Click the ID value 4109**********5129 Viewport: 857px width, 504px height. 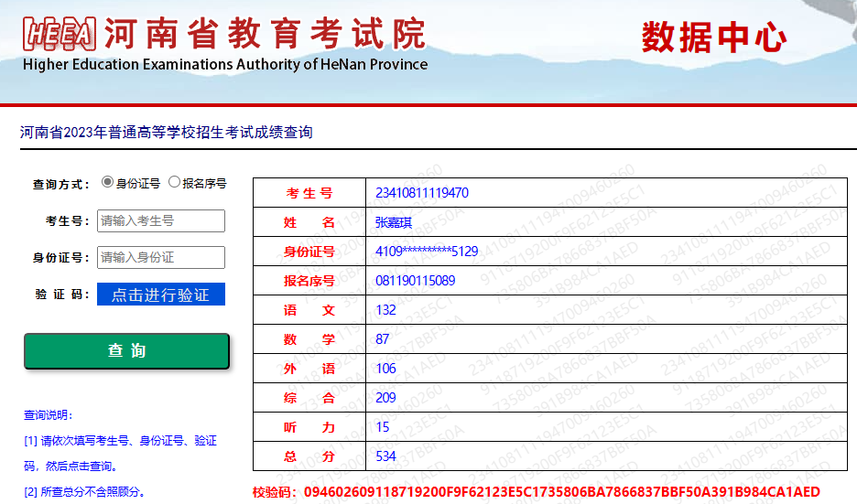pyautogui.click(x=427, y=252)
